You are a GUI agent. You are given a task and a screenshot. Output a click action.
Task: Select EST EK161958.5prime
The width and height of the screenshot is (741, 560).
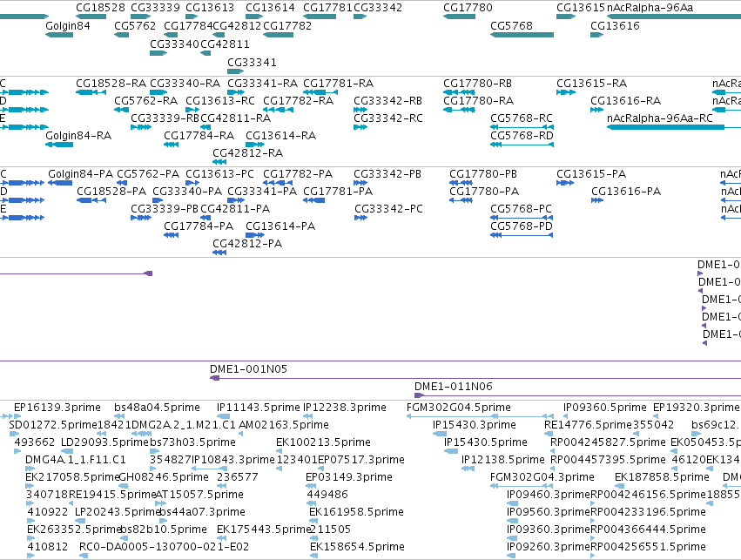click(356, 512)
